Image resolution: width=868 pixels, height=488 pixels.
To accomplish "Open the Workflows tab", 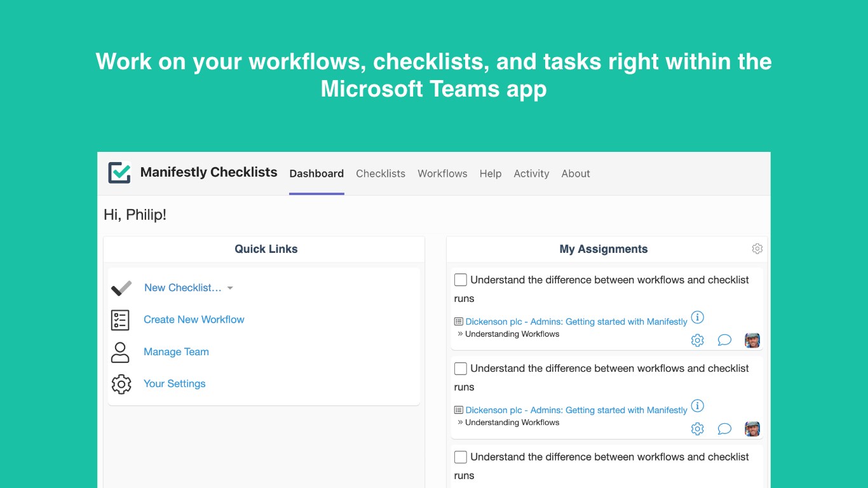I will 442,173.
